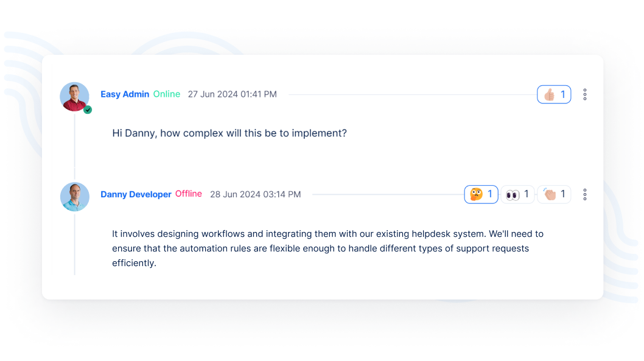
Task: Toggle the thumbs up reaction on Easy Admin's comment
Action: point(554,94)
